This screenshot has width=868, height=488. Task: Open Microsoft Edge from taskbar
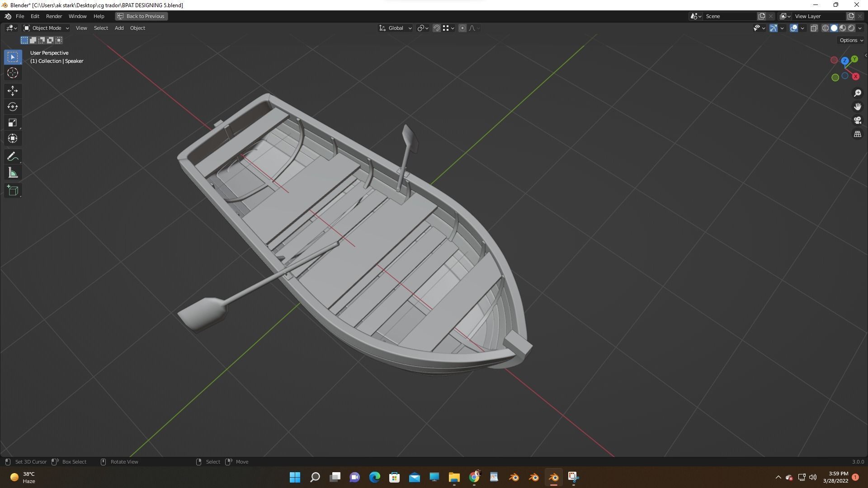(x=374, y=477)
